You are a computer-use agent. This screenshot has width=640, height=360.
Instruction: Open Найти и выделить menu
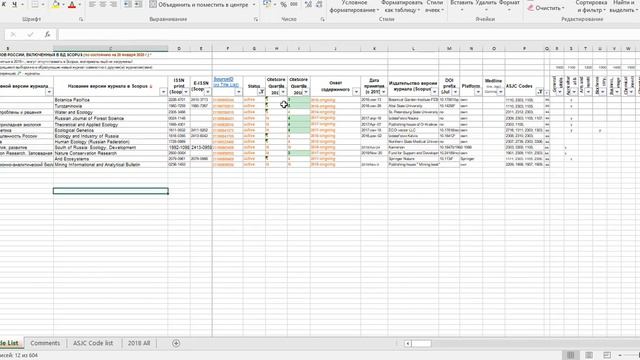624,6
